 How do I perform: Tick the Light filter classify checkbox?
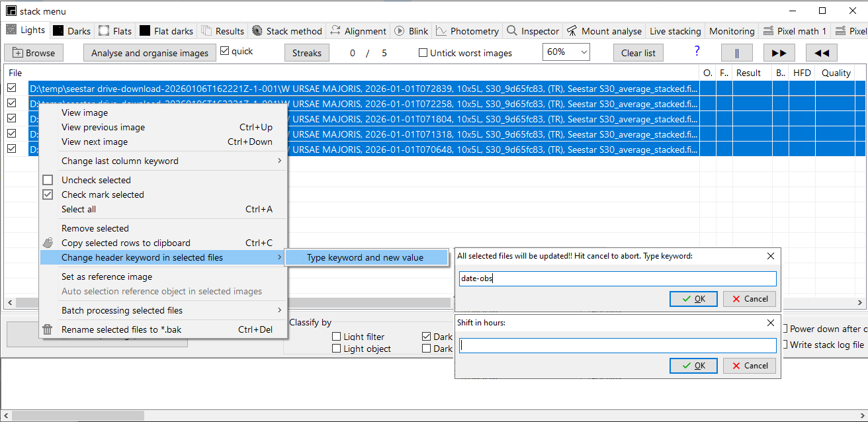pyautogui.click(x=337, y=337)
